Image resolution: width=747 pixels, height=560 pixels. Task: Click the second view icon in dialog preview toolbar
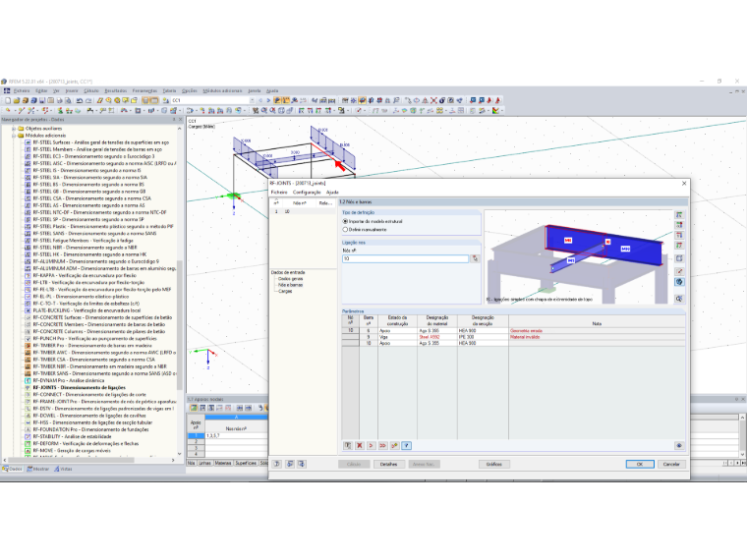click(x=679, y=225)
